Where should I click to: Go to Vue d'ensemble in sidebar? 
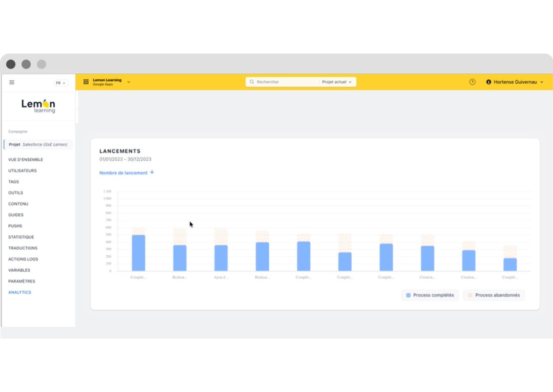[x=26, y=160]
